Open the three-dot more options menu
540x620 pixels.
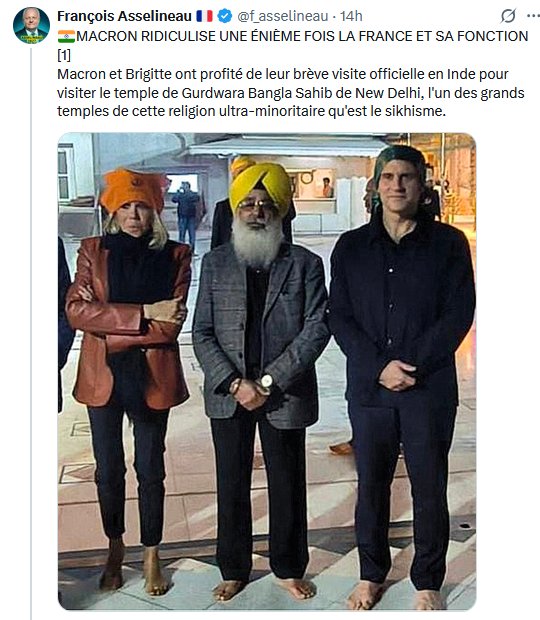click(534, 16)
